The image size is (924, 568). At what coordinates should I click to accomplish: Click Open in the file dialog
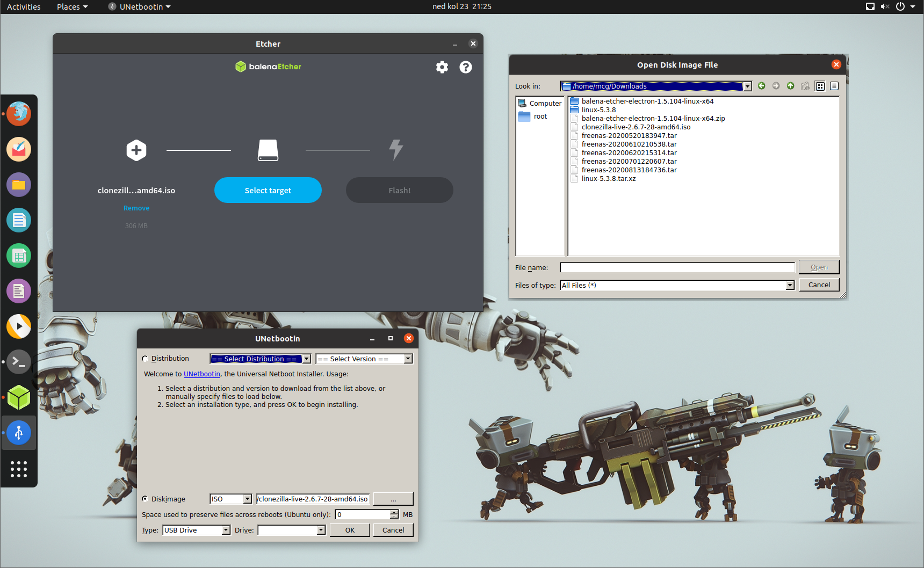click(x=819, y=267)
